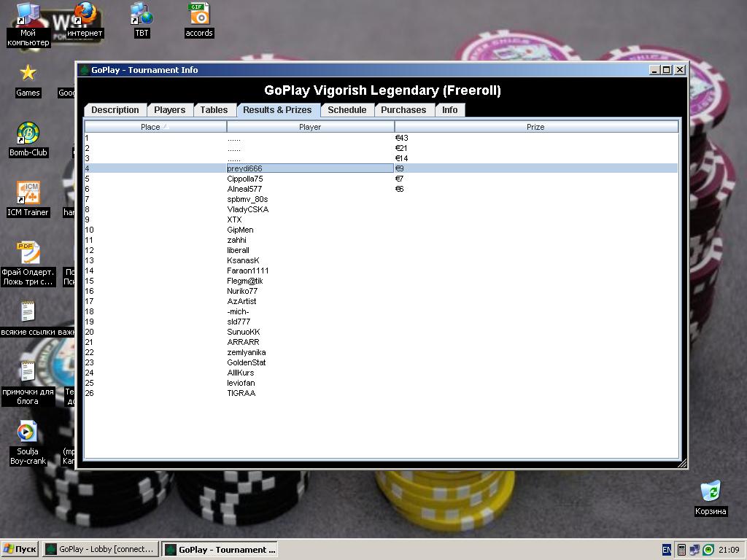The width and height of the screenshot is (747, 560).
Task: Open the Soulja Boy-crank media file
Action: tap(28, 432)
